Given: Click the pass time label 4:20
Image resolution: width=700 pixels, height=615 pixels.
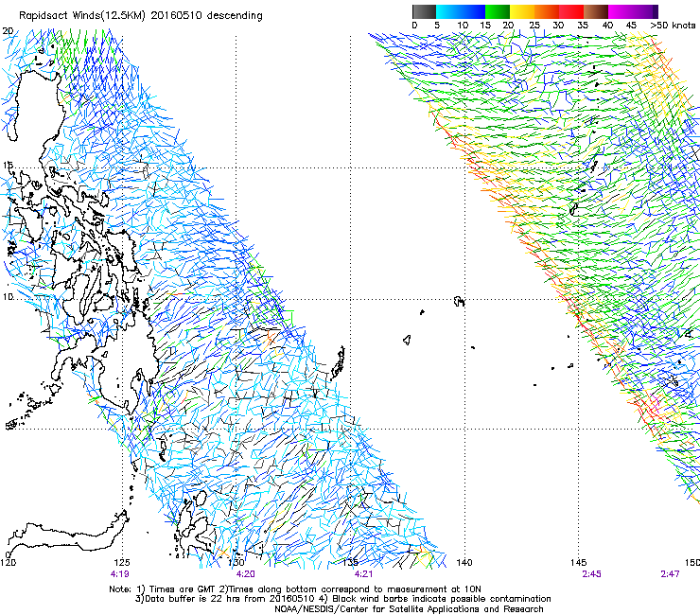Looking at the screenshot, I should 246,574.
